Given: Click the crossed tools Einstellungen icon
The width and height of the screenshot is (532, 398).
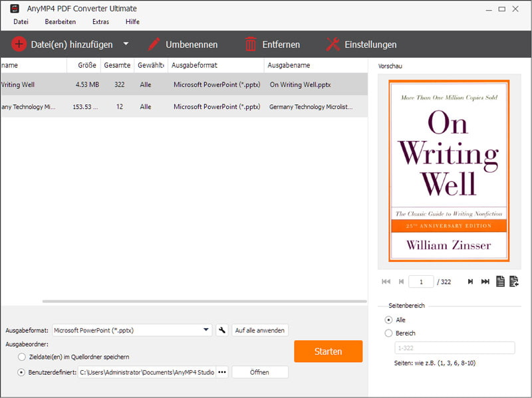Looking at the screenshot, I should point(333,44).
